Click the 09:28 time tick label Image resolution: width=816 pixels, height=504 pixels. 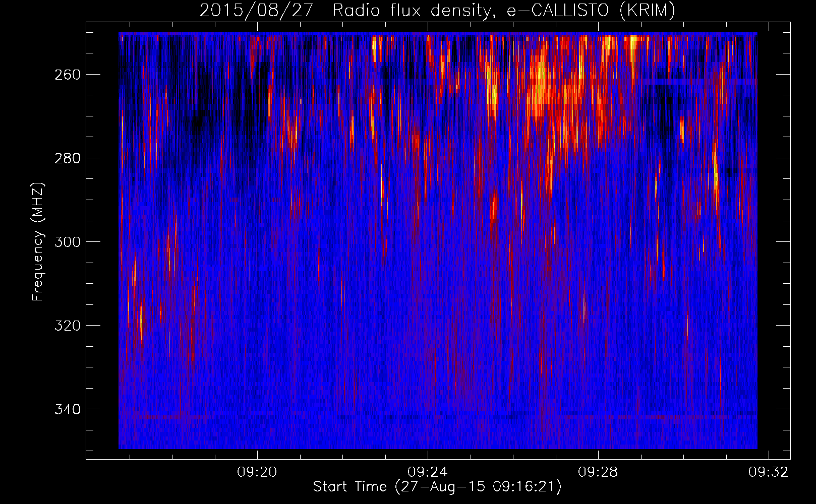pyautogui.click(x=598, y=472)
